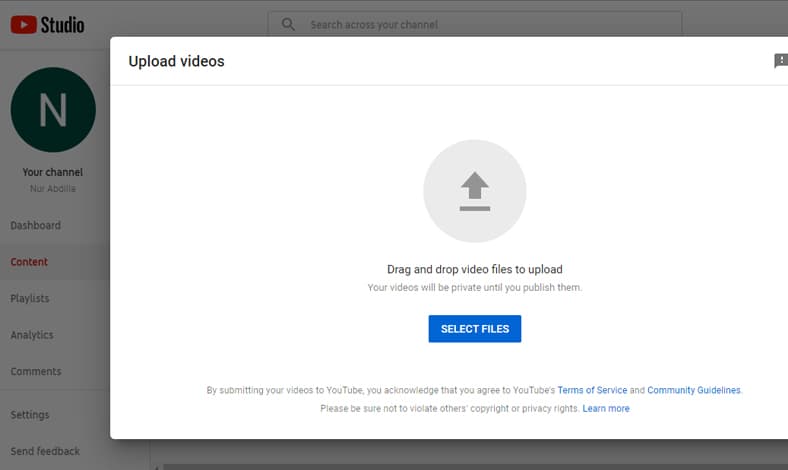Click the feedback icon in dialog header

(x=781, y=61)
